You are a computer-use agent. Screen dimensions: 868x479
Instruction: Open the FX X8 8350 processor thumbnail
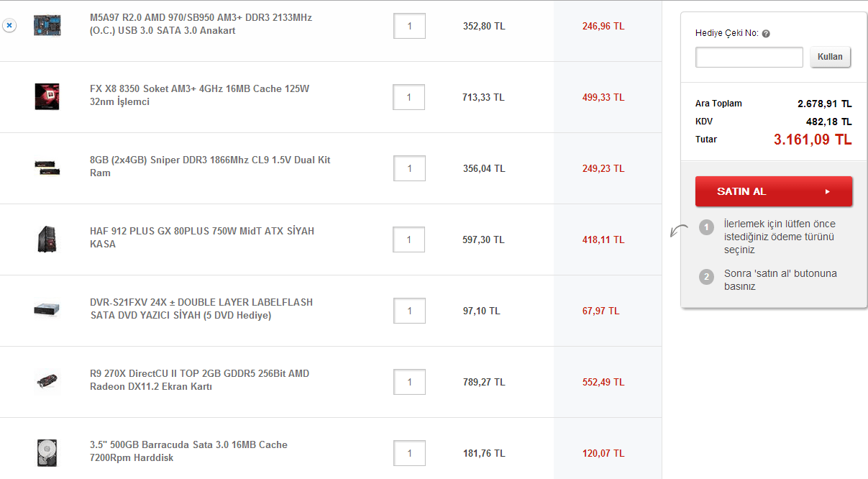47,96
